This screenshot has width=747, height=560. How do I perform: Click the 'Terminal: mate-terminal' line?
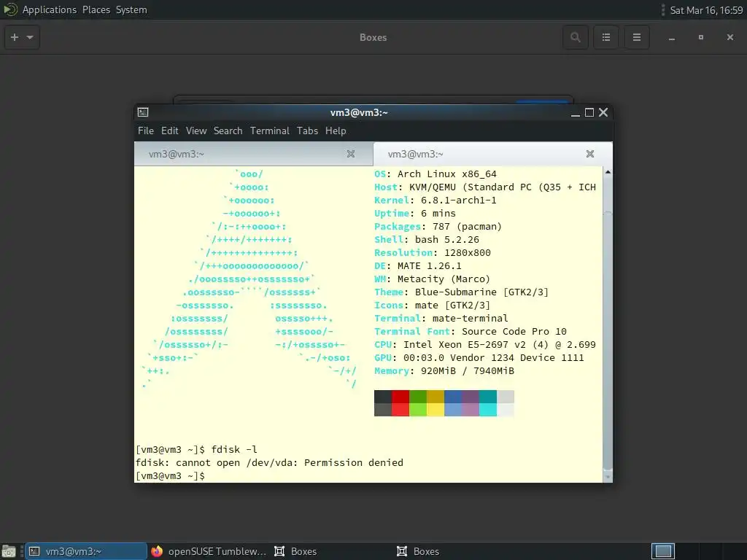coord(441,319)
